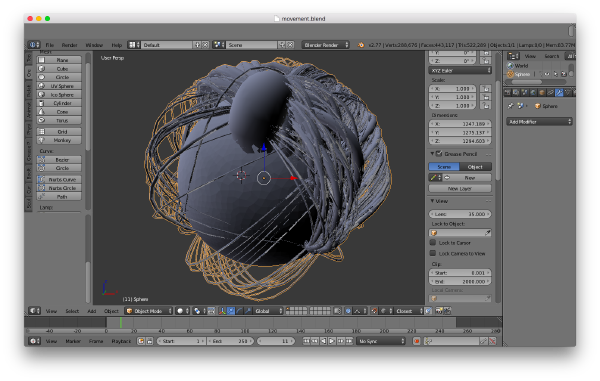
Task: Click the Bezier curve icon
Action: coord(42,160)
